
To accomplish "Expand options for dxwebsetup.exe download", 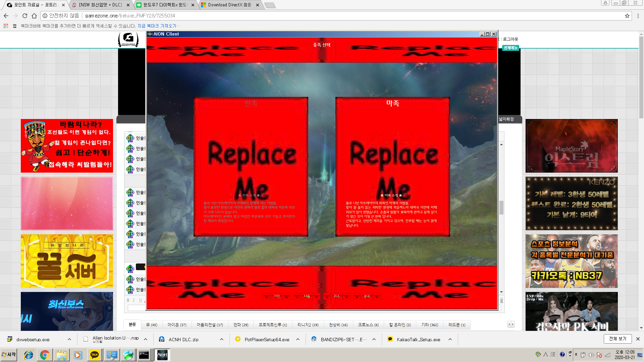I will tap(69, 339).
